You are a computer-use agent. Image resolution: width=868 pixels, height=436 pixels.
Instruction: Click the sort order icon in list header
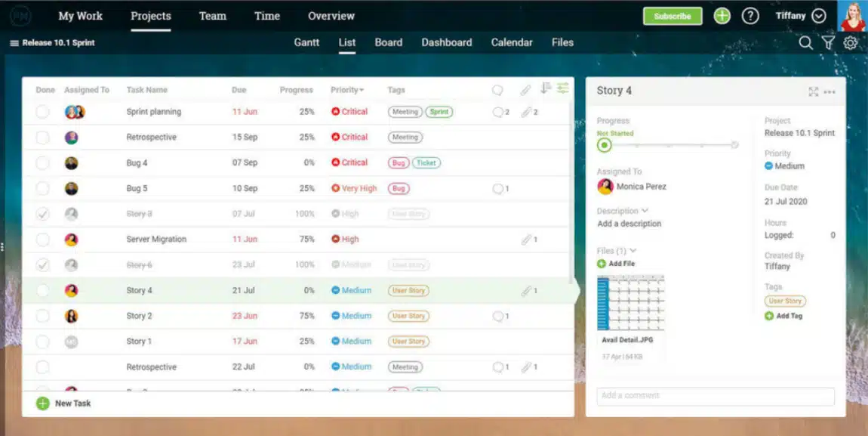click(546, 88)
